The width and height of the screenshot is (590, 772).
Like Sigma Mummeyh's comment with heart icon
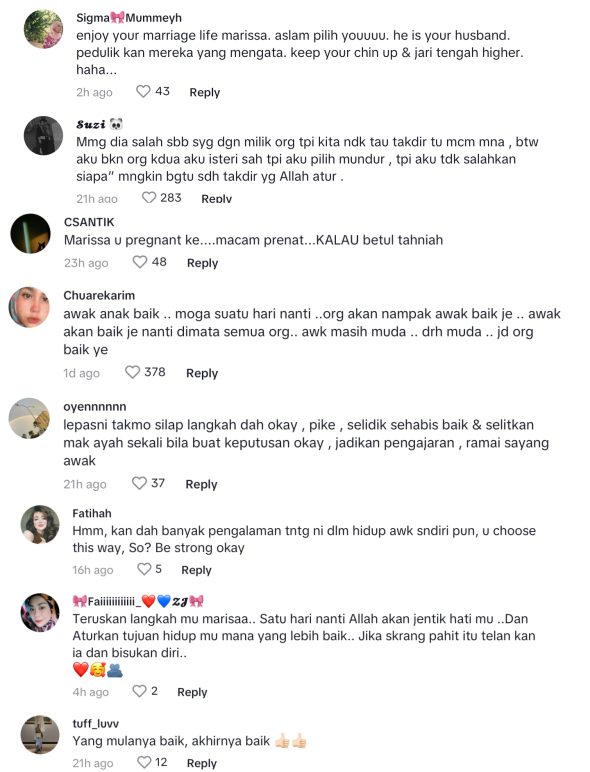pos(143,92)
